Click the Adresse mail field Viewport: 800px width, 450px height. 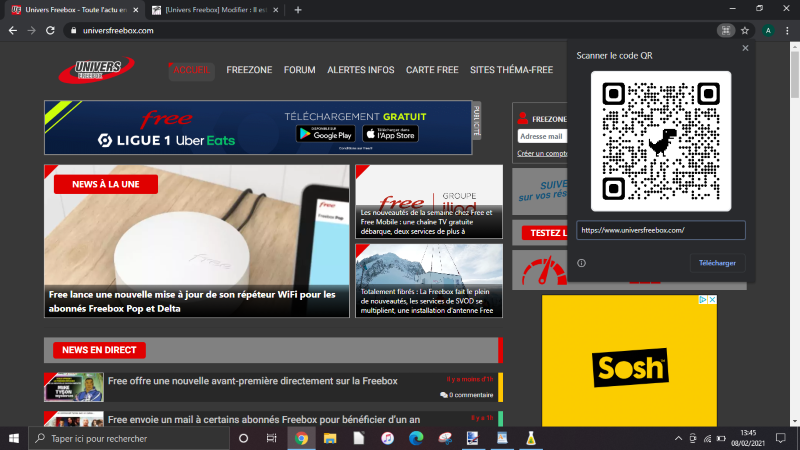pos(542,136)
